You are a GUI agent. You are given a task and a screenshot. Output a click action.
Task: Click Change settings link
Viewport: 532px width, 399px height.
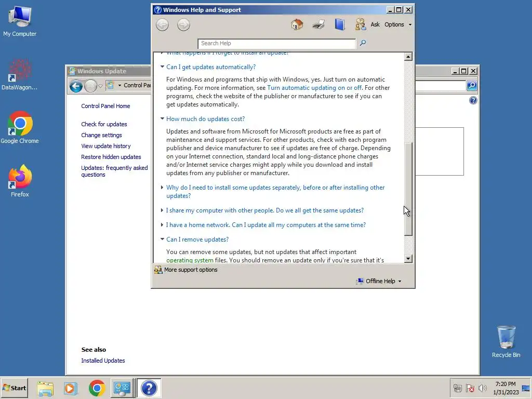pyautogui.click(x=101, y=135)
